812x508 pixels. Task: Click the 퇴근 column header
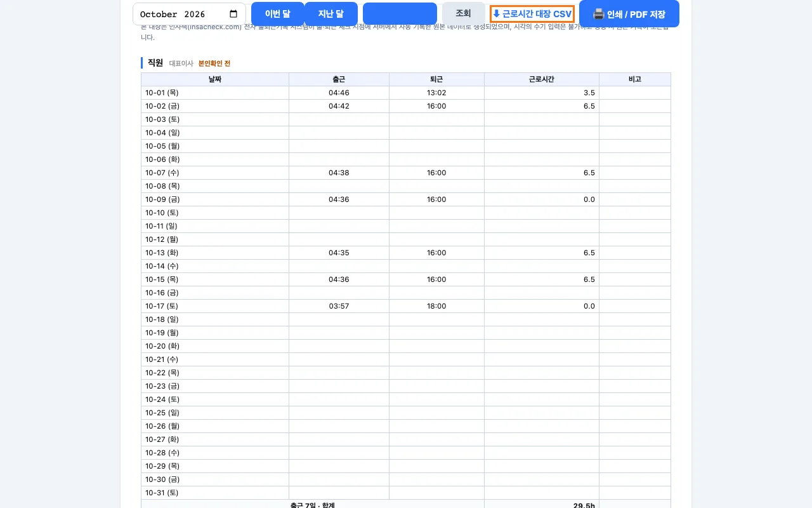click(436, 79)
